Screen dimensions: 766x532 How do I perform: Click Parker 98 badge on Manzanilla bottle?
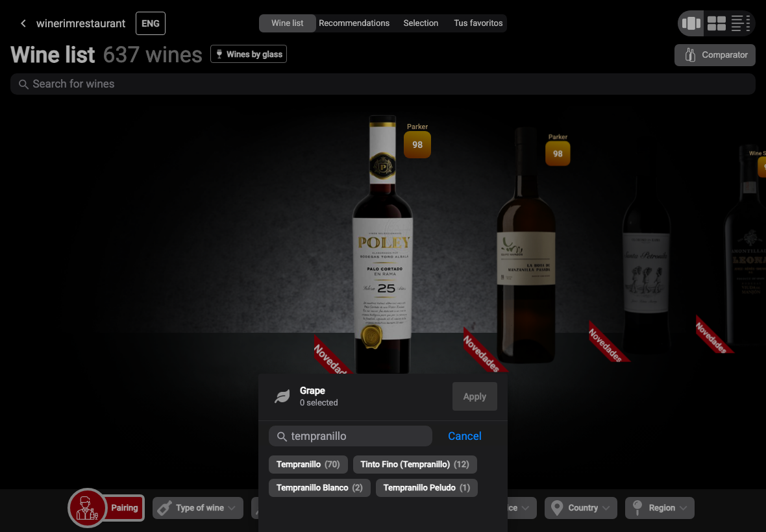[558, 153]
